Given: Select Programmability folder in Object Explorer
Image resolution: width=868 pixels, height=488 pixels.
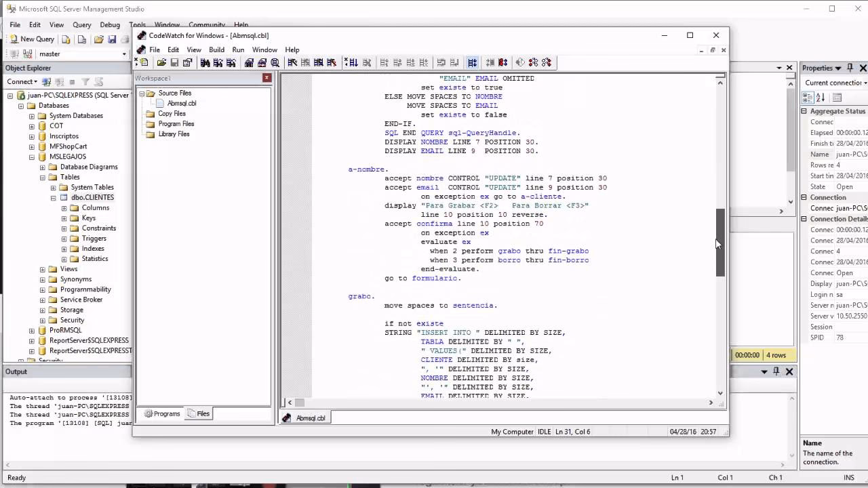Looking at the screenshot, I should pyautogui.click(x=85, y=289).
